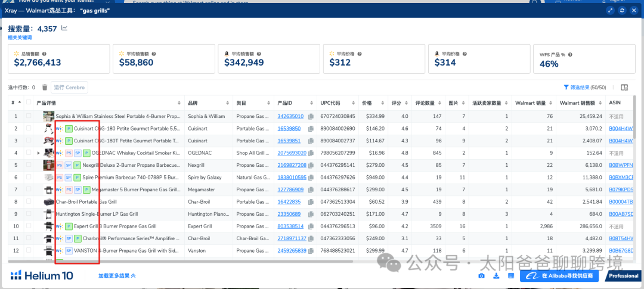
Task: Sort by 活跃卖家数量 column
Action: point(506,102)
